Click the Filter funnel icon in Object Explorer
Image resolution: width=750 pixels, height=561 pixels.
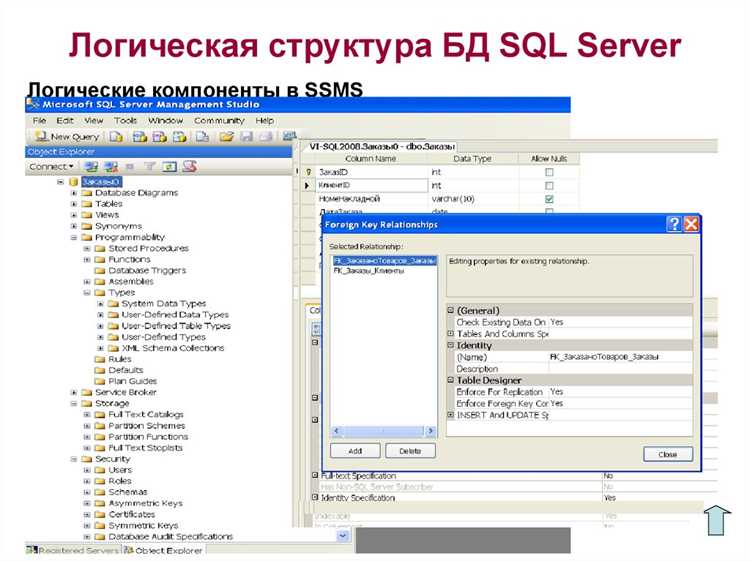(x=150, y=166)
